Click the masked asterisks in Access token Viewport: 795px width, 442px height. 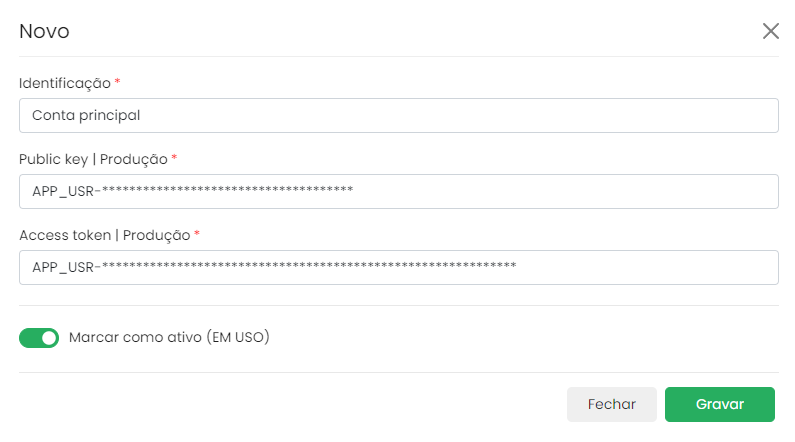click(x=310, y=266)
